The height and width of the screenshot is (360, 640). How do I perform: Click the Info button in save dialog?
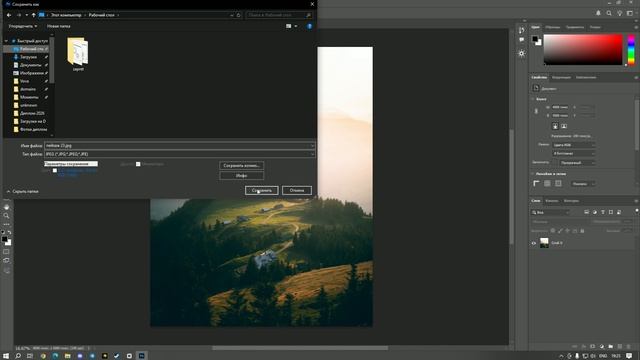242,176
